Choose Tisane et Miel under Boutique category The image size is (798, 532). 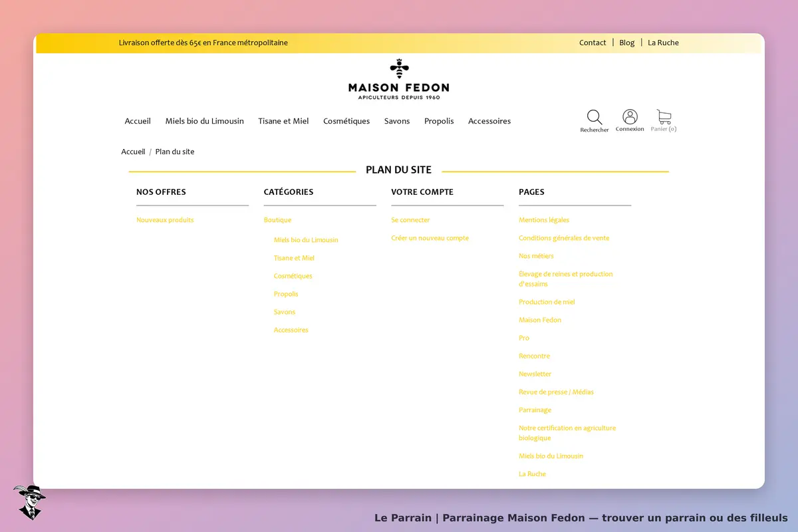294,258
